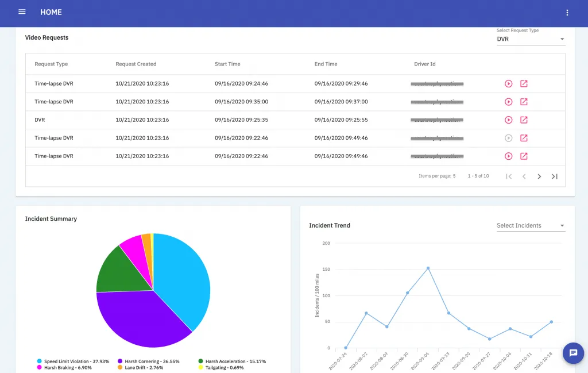Image resolution: width=588 pixels, height=373 pixels.
Task: Open the vertical three-dot options menu
Action: coord(567,13)
